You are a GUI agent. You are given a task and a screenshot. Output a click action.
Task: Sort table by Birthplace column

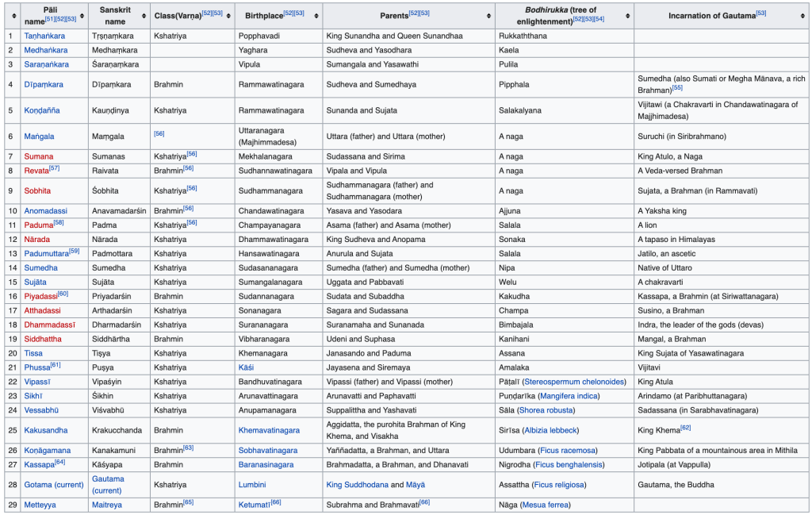pos(316,15)
